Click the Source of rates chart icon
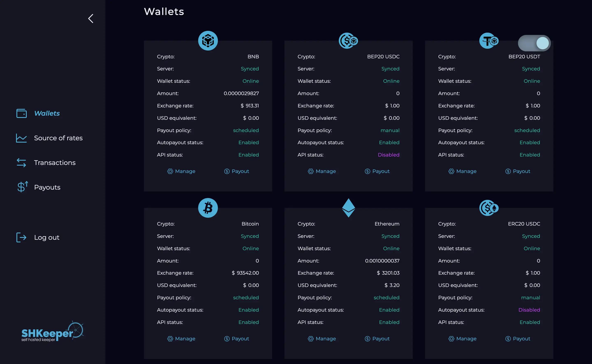Image resolution: width=592 pixels, height=364 pixels. coord(21,138)
